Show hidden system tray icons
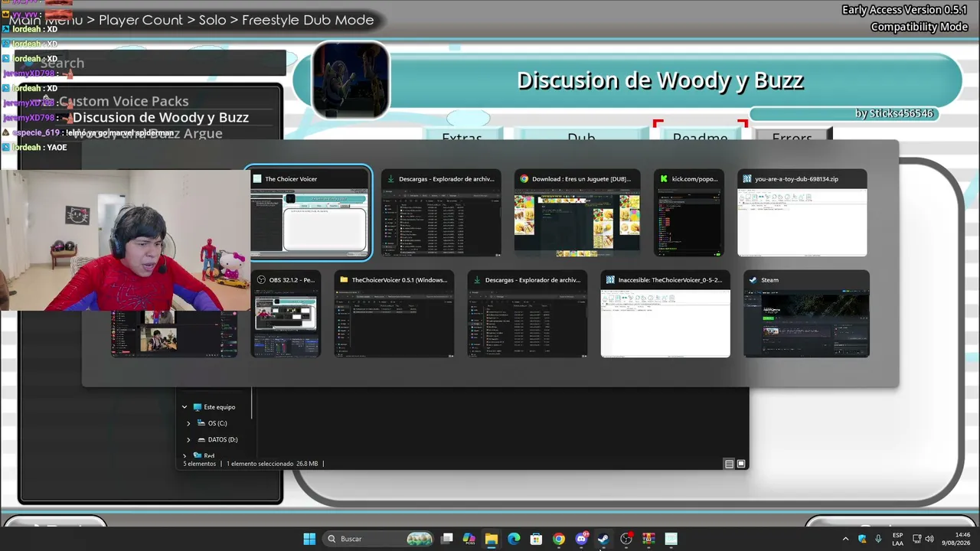The image size is (980, 551). click(845, 539)
